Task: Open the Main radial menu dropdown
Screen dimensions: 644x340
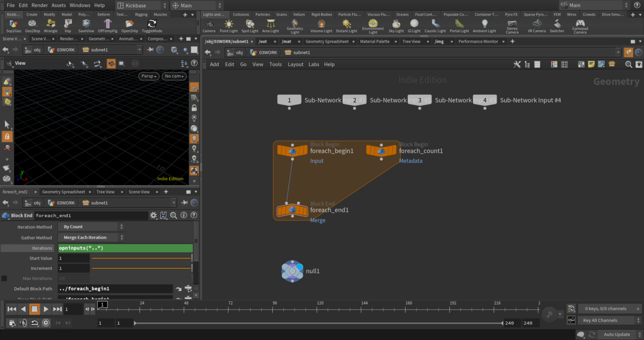Action: tap(197, 5)
